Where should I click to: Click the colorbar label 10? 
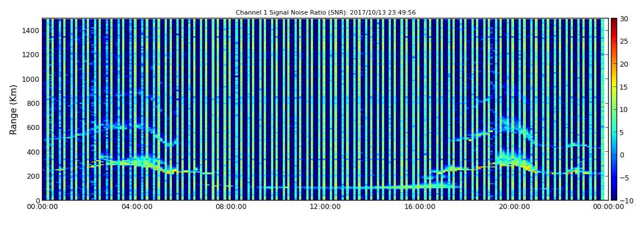pos(624,110)
